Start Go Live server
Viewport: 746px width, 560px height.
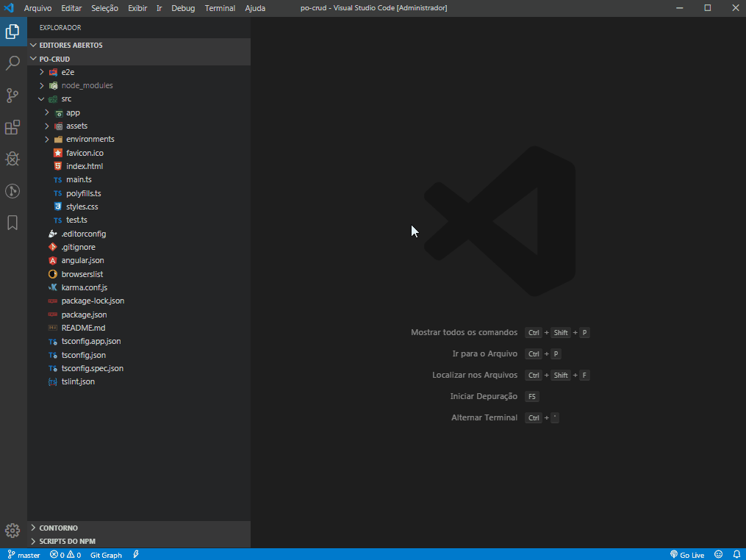pos(687,555)
